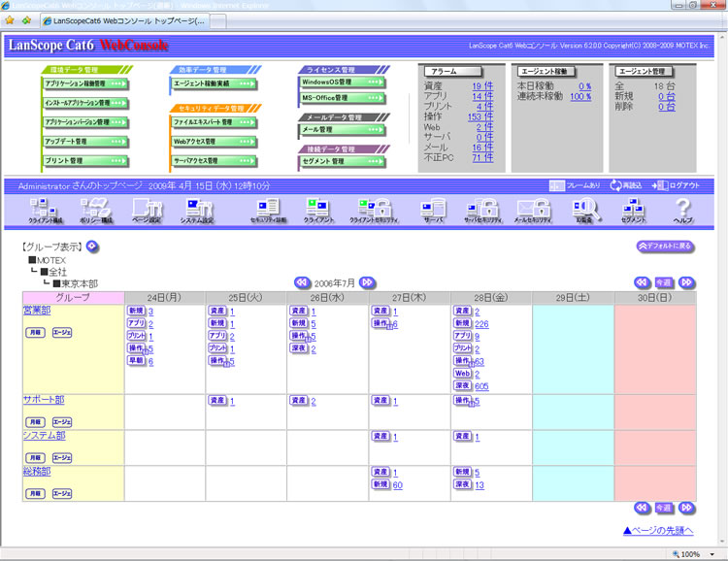Switch to the LanScopeCat6 Webコンソール browser tab

tap(125, 21)
